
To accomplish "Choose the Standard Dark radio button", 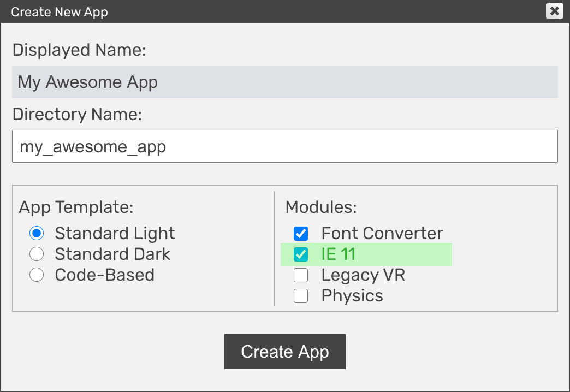I will (x=37, y=254).
